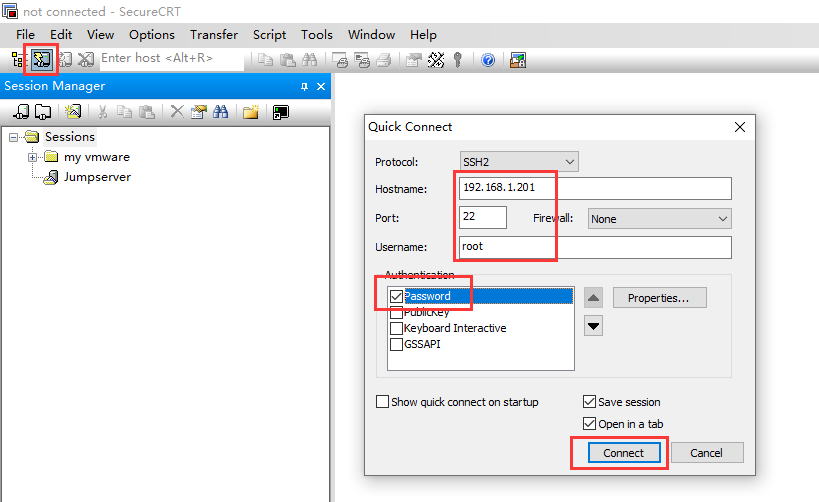819x502 pixels.
Task: Click the Disconnect toolbar icon
Action: 86,60
